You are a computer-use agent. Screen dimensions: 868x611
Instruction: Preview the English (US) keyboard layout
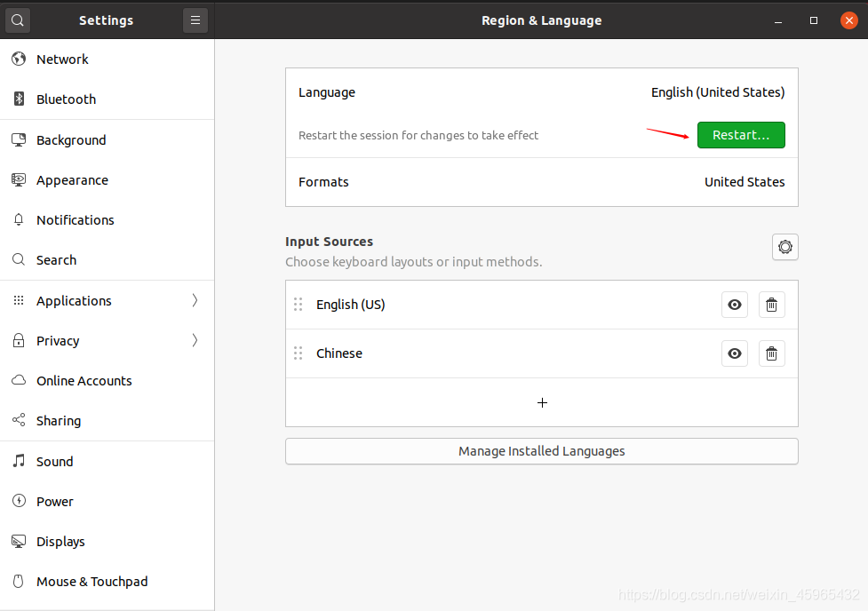pyautogui.click(x=735, y=305)
